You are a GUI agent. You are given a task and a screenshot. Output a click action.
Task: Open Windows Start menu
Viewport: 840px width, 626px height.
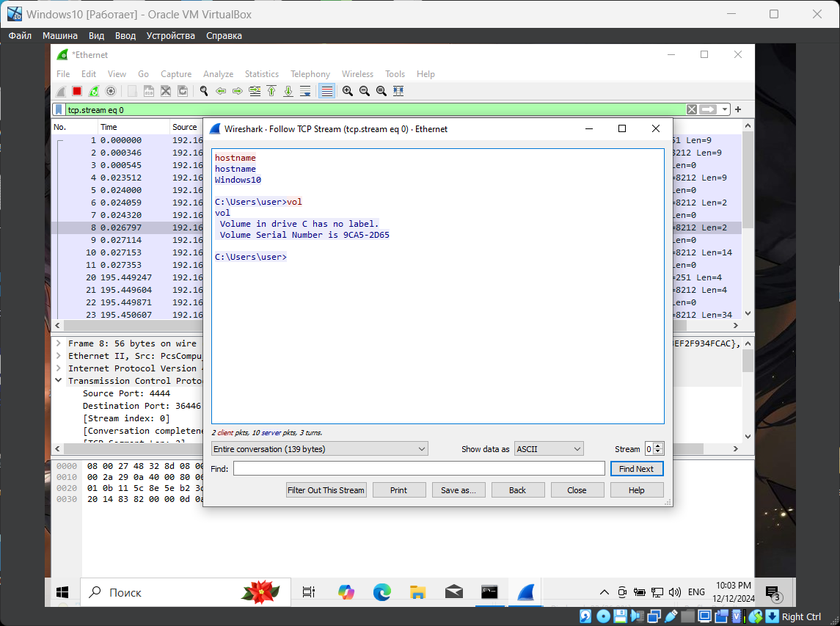[62, 592]
